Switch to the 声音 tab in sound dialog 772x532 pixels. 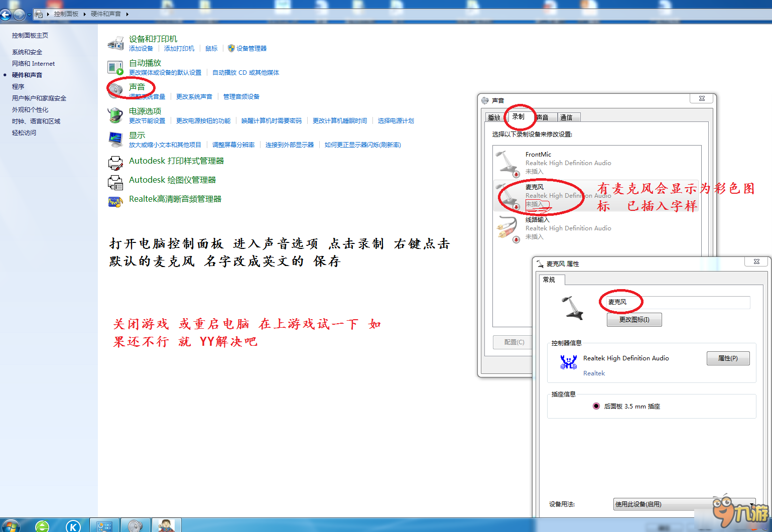click(x=543, y=117)
